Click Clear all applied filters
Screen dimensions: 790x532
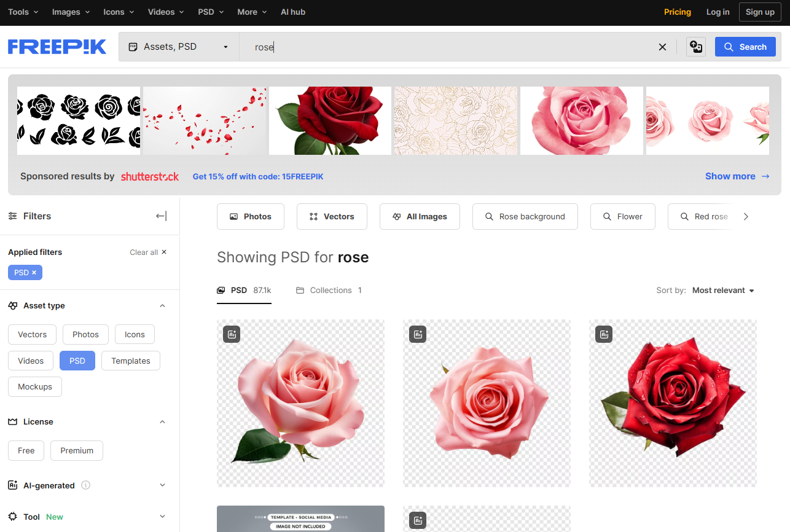(x=148, y=252)
